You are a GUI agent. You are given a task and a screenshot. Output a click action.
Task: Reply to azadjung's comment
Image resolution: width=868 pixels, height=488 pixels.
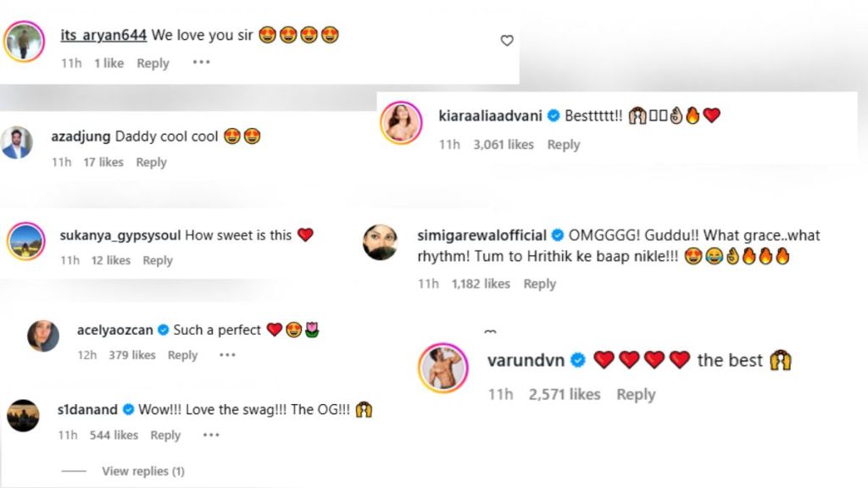(x=151, y=162)
